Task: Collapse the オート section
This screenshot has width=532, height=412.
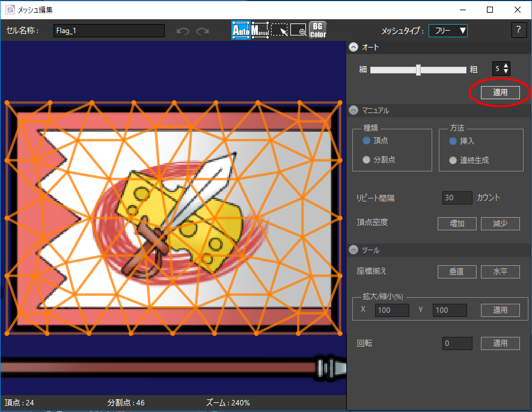Action: click(x=353, y=47)
